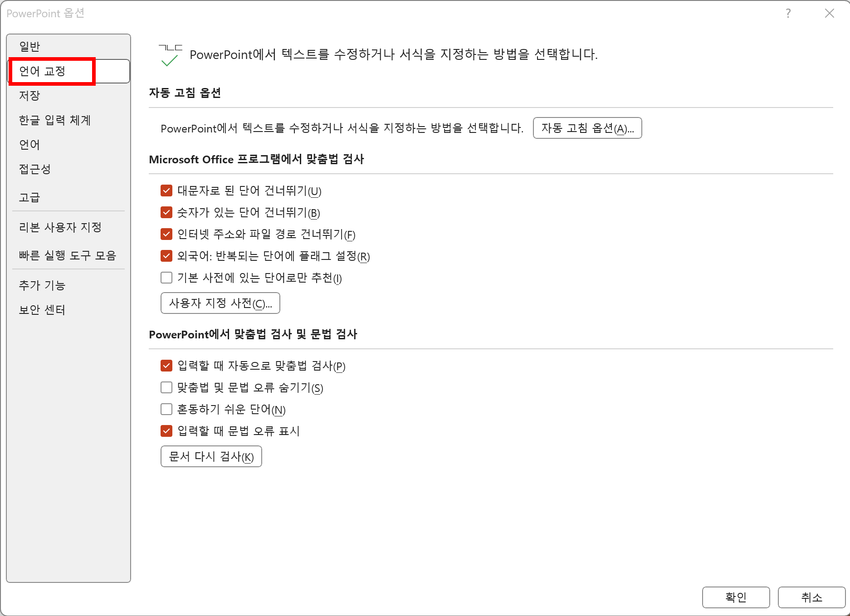Click the proofing checkmark header icon
The height and width of the screenshot is (616, 850).
[171, 55]
